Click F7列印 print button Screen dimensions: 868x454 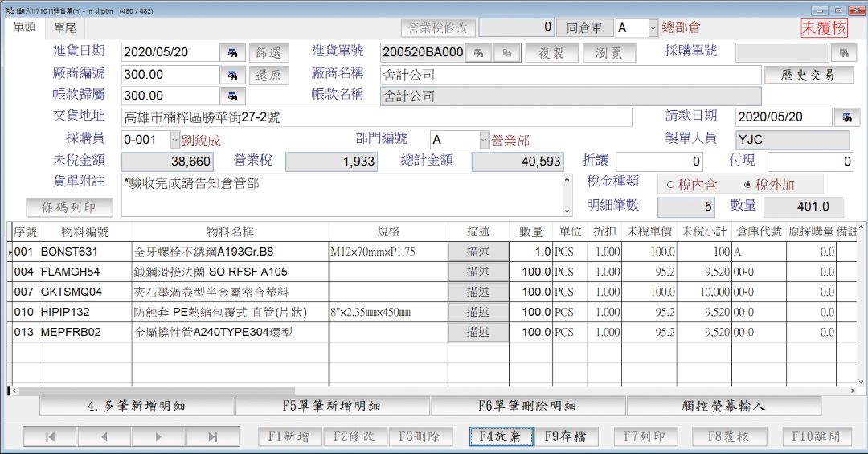(x=645, y=436)
